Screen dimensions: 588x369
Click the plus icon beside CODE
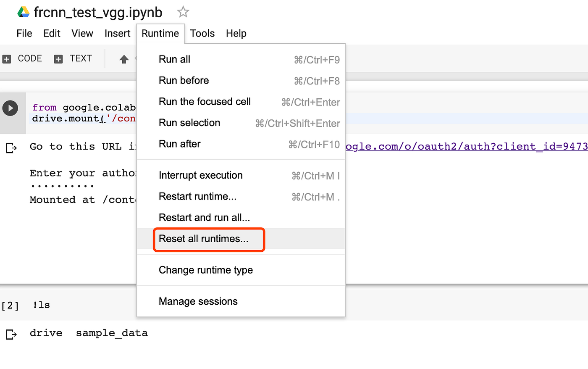coord(7,59)
